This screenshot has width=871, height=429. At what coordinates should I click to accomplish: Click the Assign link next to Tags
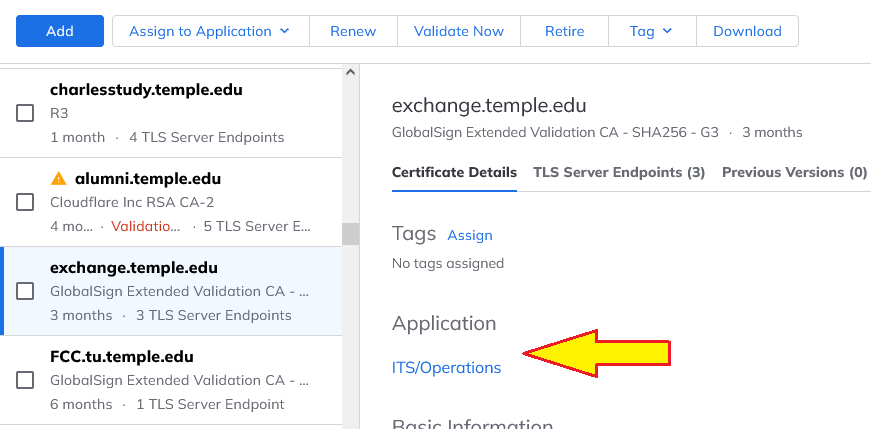(x=470, y=235)
